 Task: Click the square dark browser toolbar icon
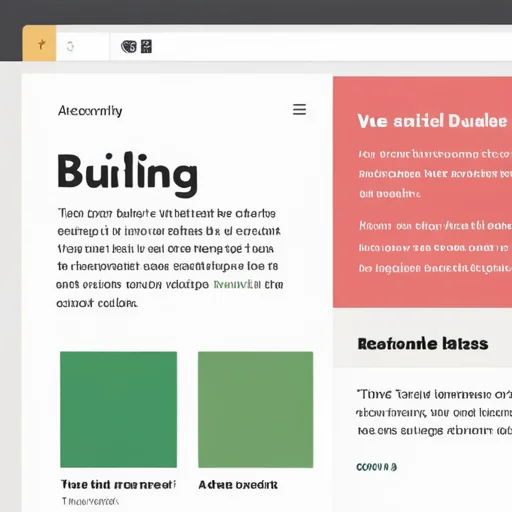[x=146, y=47]
